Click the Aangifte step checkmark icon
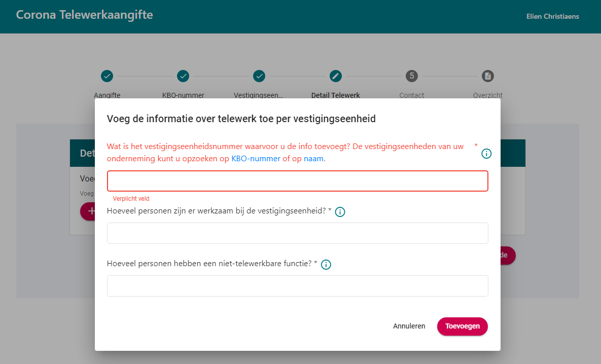The height and width of the screenshot is (364, 601). pyautogui.click(x=107, y=76)
